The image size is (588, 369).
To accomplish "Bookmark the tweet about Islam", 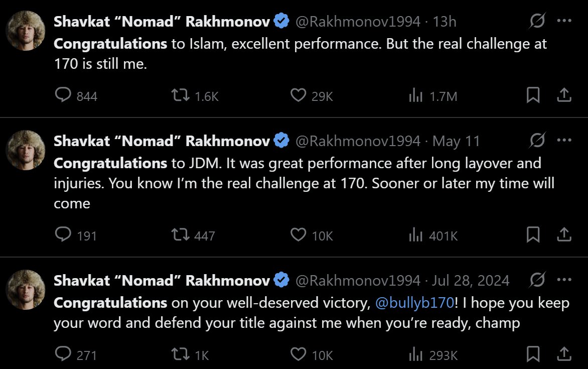I will point(533,95).
